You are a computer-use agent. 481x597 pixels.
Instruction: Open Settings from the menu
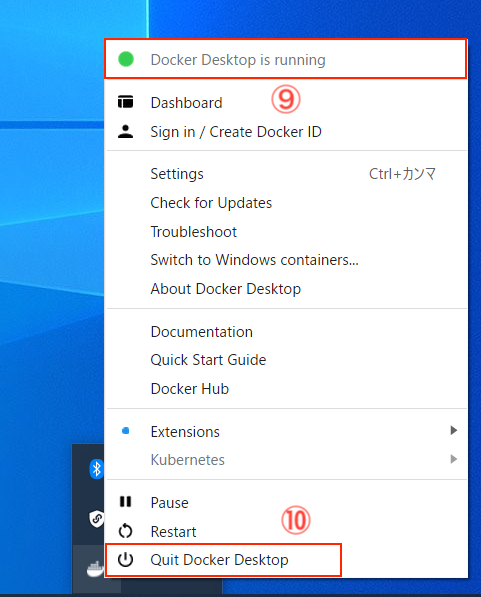point(286,174)
